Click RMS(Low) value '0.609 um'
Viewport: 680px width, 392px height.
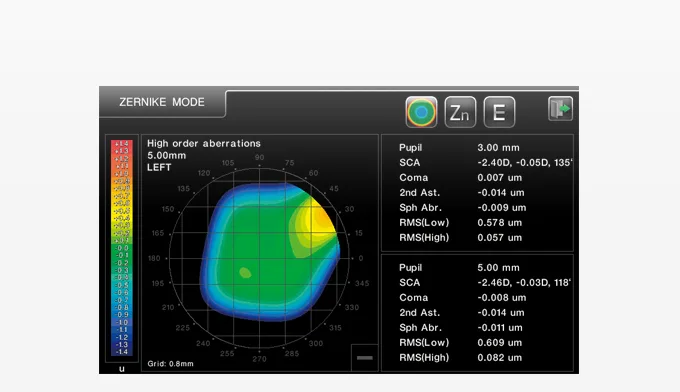point(500,343)
